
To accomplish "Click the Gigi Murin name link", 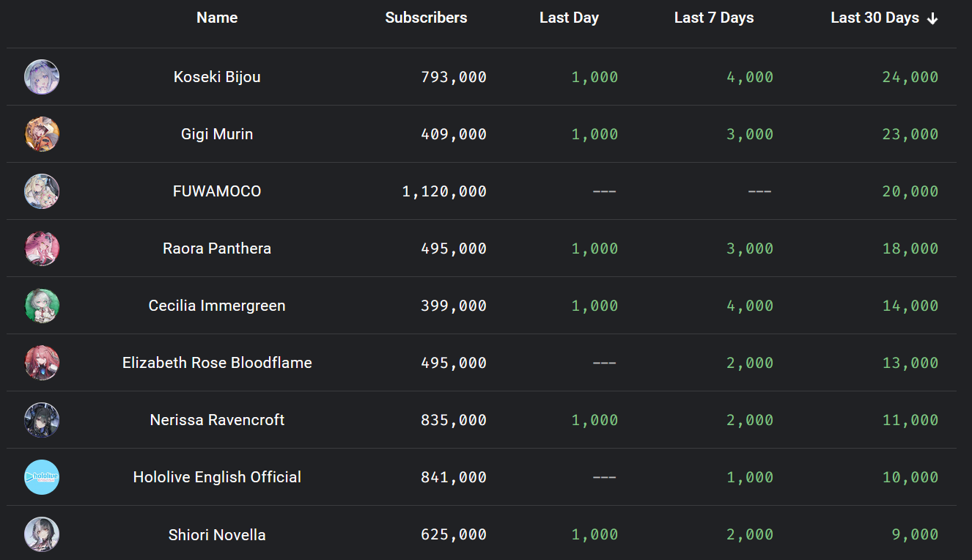I will tap(217, 134).
